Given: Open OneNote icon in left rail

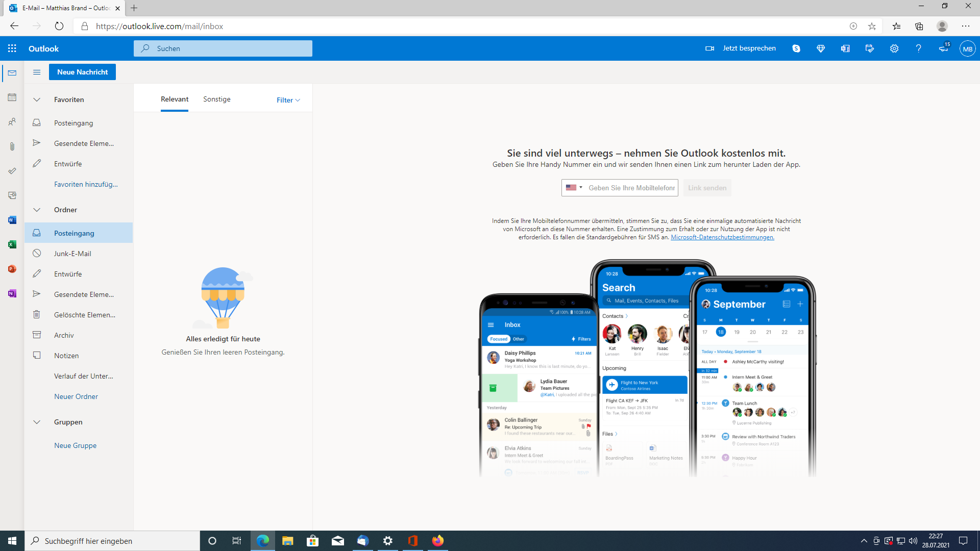Looking at the screenshot, I should (x=12, y=293).
